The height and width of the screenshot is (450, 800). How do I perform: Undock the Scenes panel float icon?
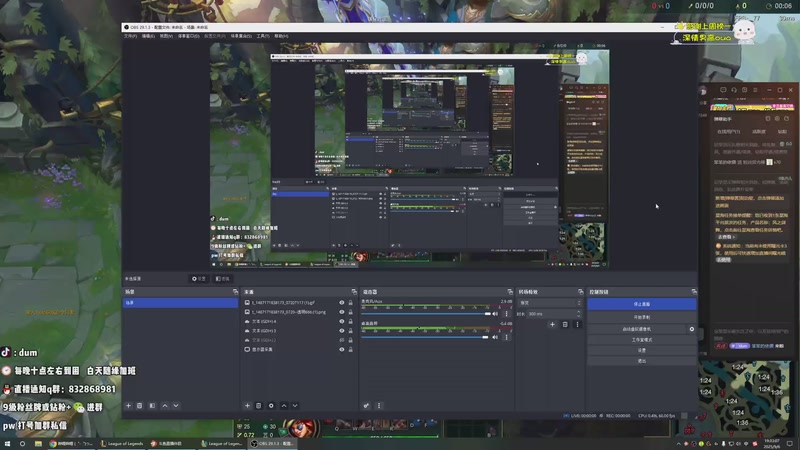pyautogui.click(x=235, y=292)
